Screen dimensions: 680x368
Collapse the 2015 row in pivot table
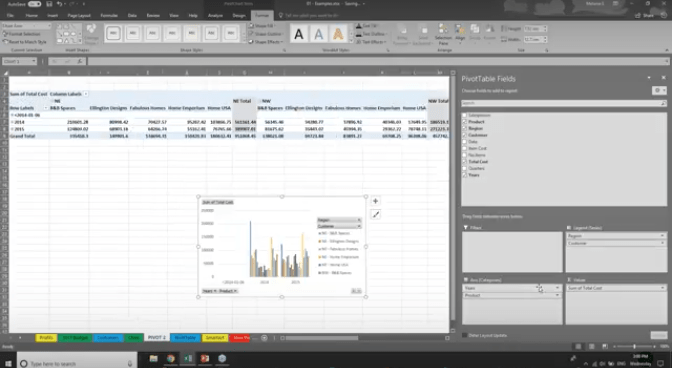pyautogui.click(x=12, y=129)
